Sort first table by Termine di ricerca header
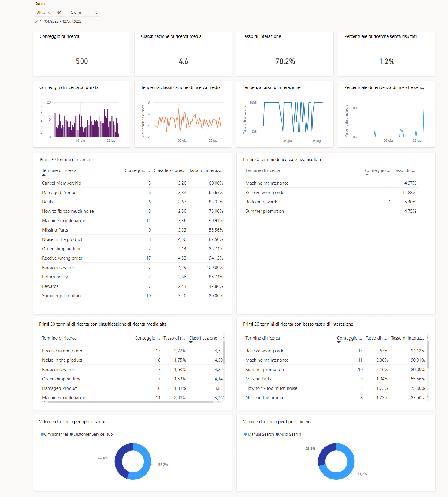Screen dimensions: 448x497 pos(59,170)
